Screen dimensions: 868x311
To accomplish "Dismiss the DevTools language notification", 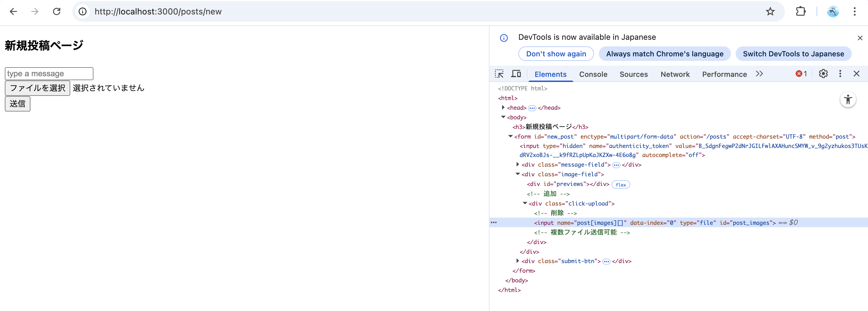I will pos(860,38).
